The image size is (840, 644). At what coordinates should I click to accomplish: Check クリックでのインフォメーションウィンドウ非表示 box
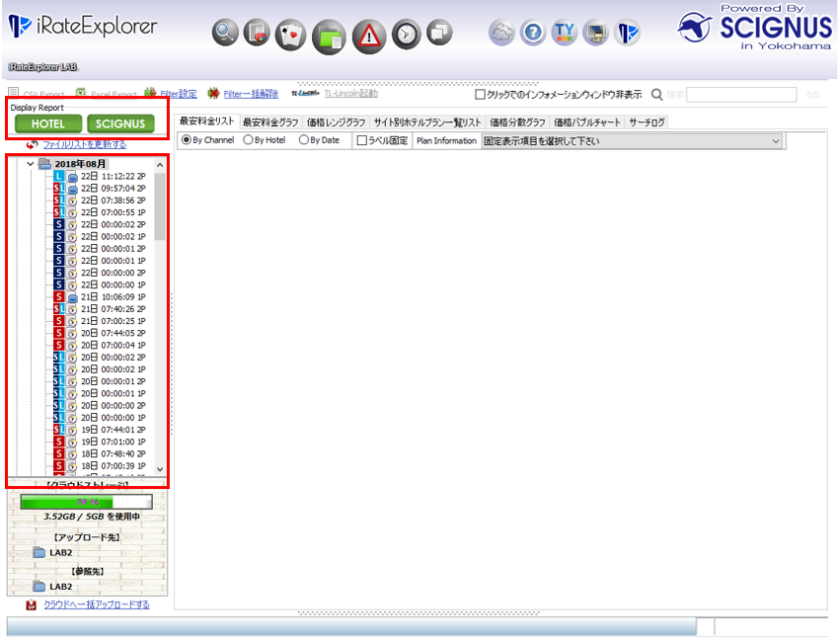481,95
